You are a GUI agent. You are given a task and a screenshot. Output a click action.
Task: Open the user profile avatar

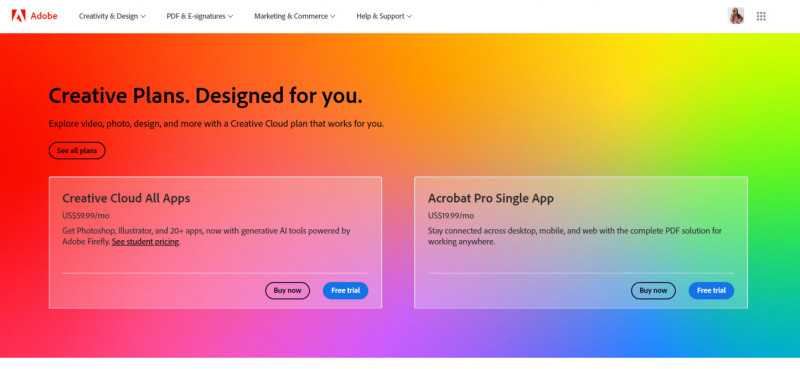tap(736, 16)
